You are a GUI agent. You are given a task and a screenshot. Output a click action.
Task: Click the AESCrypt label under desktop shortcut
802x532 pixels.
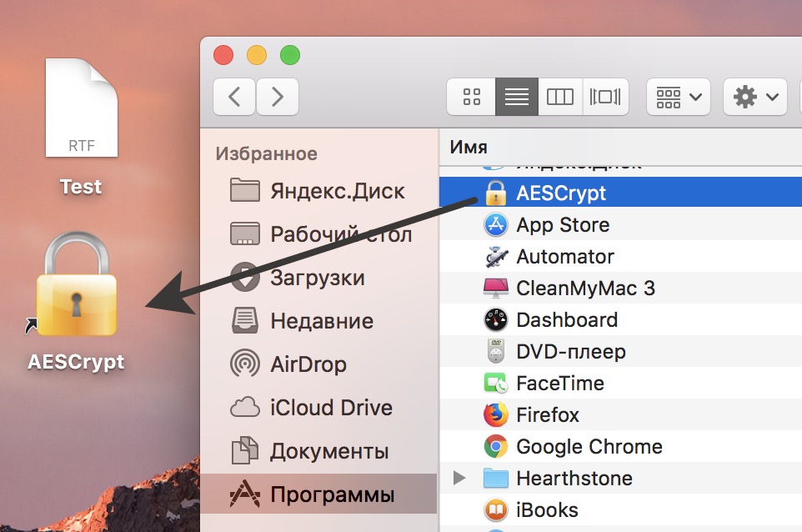pyautogui.click(x=76, y=362)
